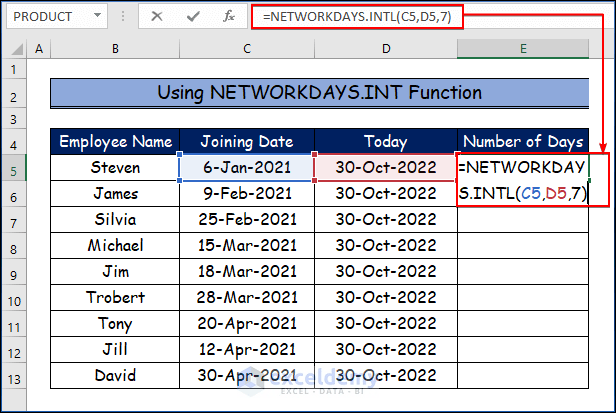
Task: Confirm formula with the checkmark icon
Action: pos(193,17)
